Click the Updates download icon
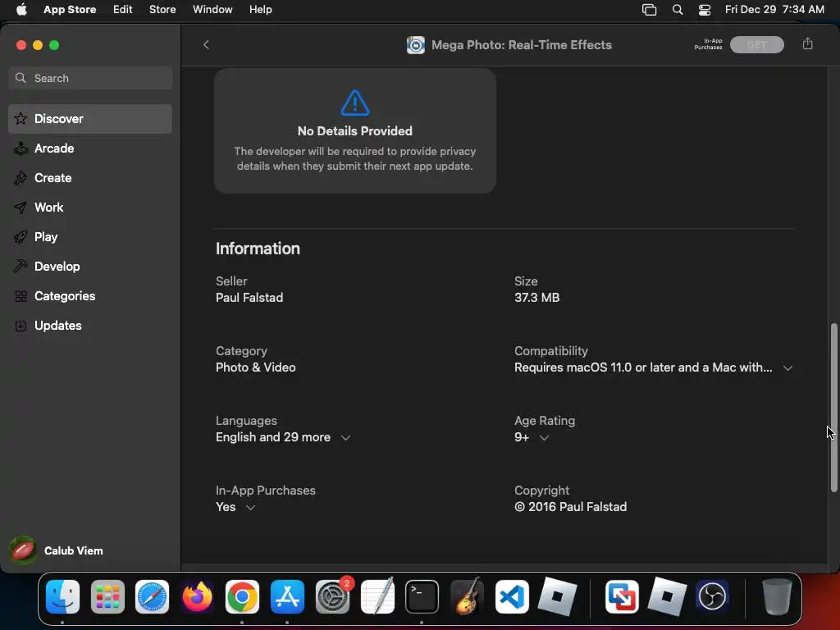This screenshot has height=630, width=840. pyautogui.click(x=21, y=325)
